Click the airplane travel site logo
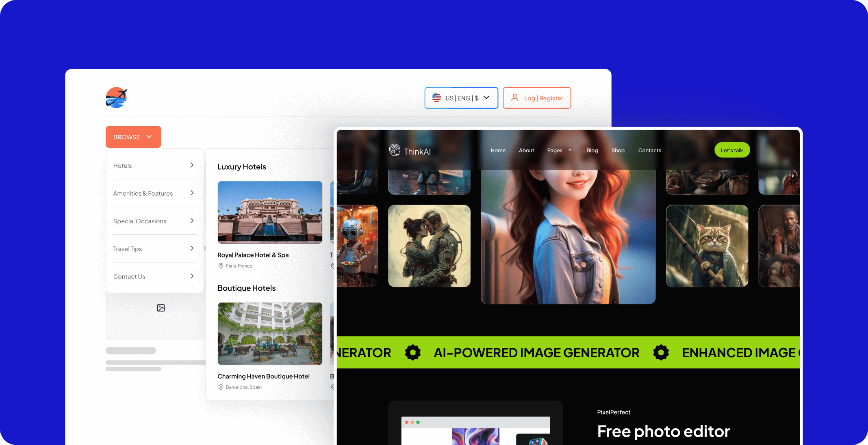This screenshot has width=868, height=445. (116, 97)
